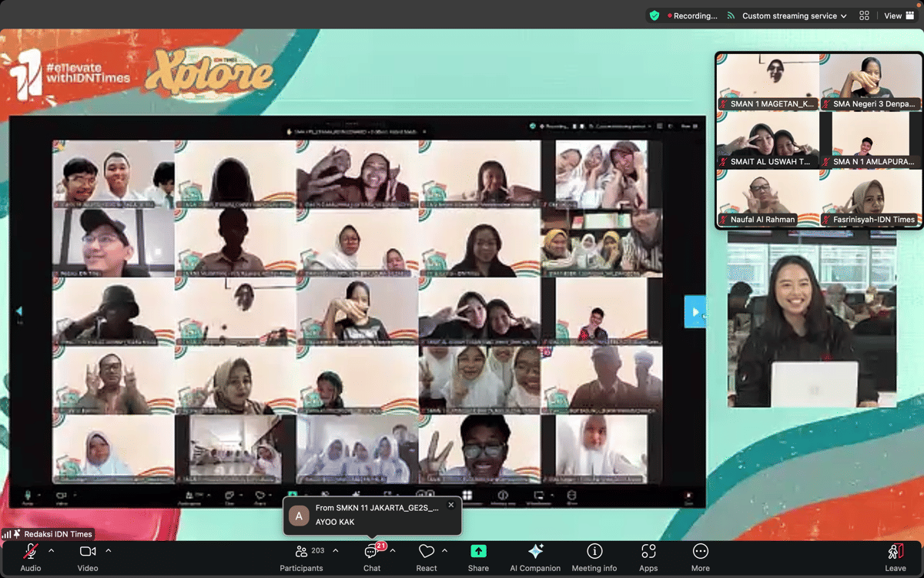
Task: Expand audio options chevron
Action: (x=52, y=551)
